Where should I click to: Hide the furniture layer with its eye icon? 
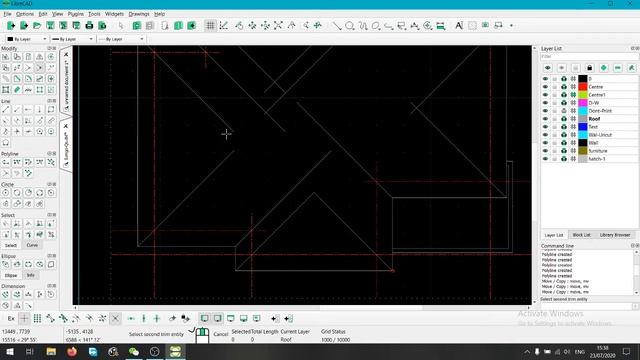(x=545, y=151)
